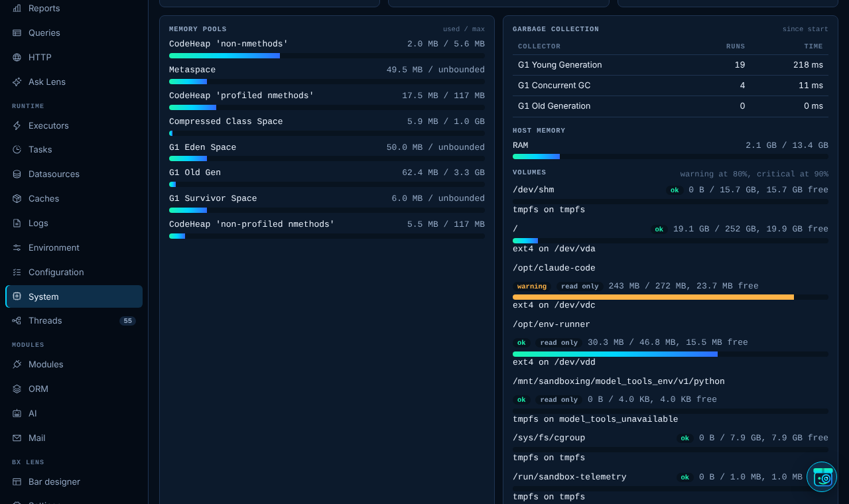Click the Compressed Class Space label

[x=226, y=121]
